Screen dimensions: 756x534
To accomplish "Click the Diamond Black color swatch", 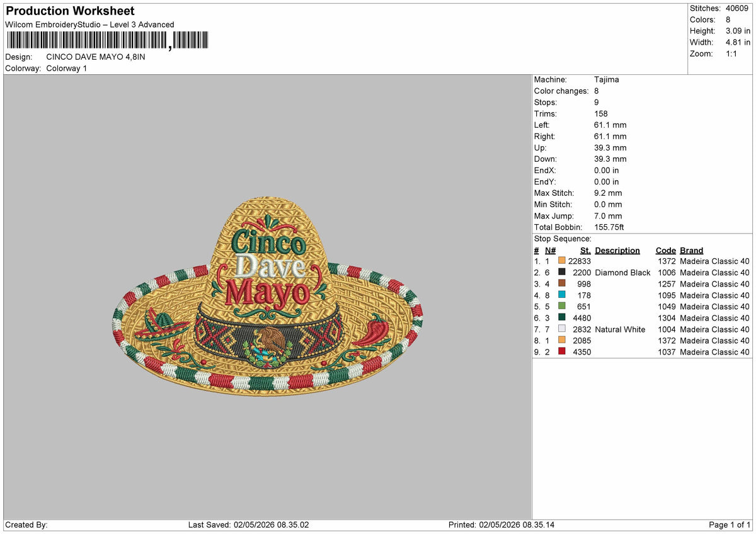I will pos(562,272).
